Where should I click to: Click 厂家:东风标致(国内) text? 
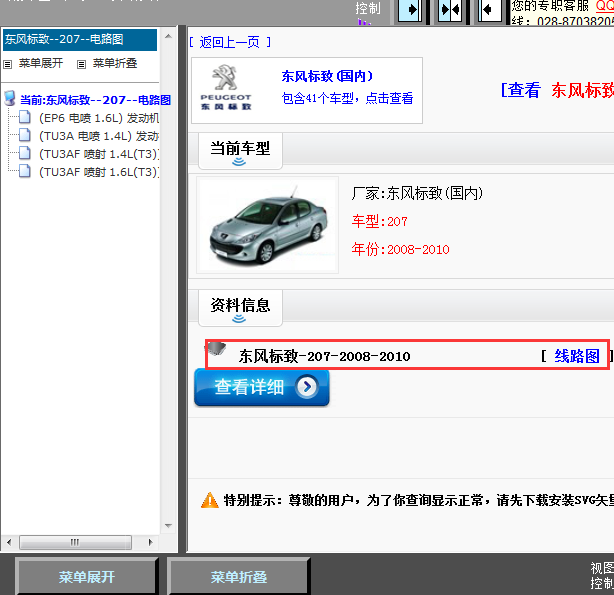coord(417,193)
